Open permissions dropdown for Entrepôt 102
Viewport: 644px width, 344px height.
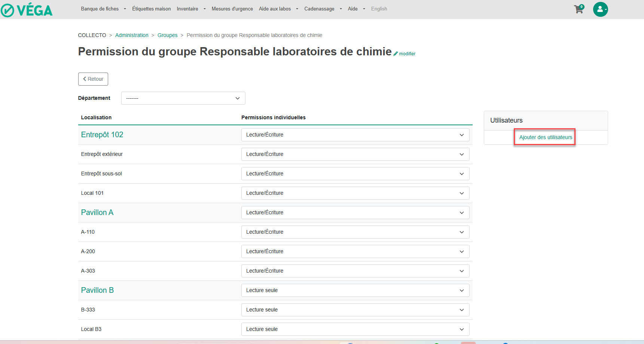[x=355, y=135]
